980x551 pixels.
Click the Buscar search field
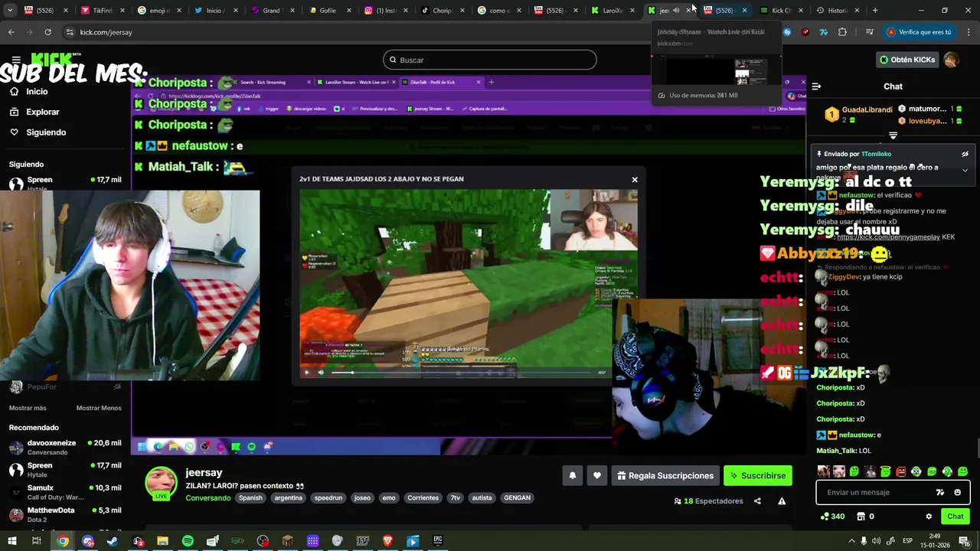coord(490,60)
